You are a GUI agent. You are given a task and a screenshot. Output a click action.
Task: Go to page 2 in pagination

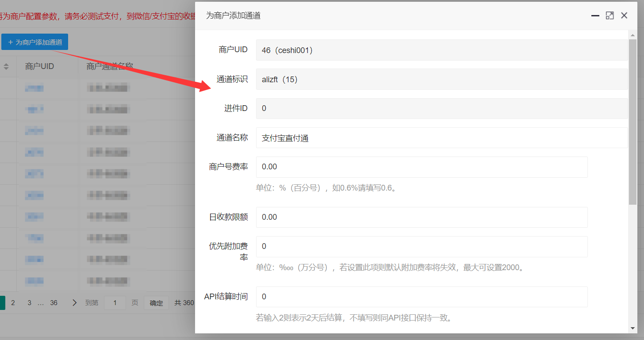[13, 303]
